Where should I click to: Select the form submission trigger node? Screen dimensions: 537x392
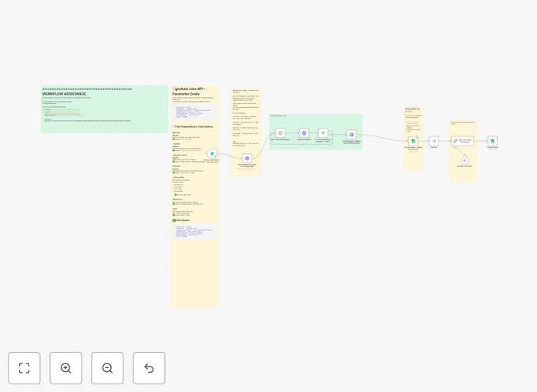point(213,154)
